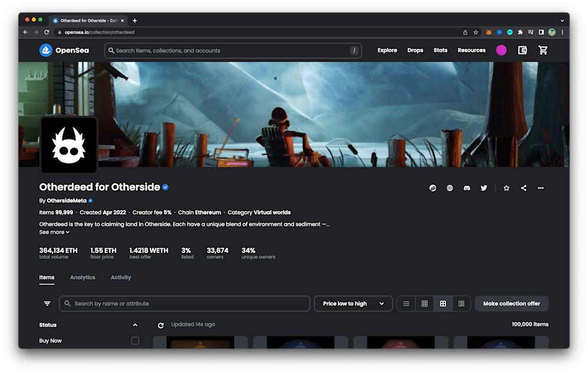The image size is (588, 373).
Task: Open the wallet icon in OpenSea header
Action: point(523,50)
